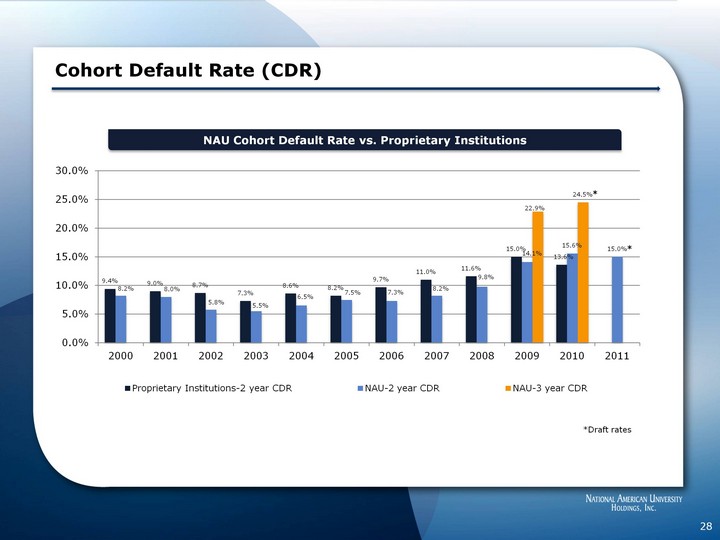720x540 pixels.
Task: Click the x-axis year 2005
Action: pos(346,356)
